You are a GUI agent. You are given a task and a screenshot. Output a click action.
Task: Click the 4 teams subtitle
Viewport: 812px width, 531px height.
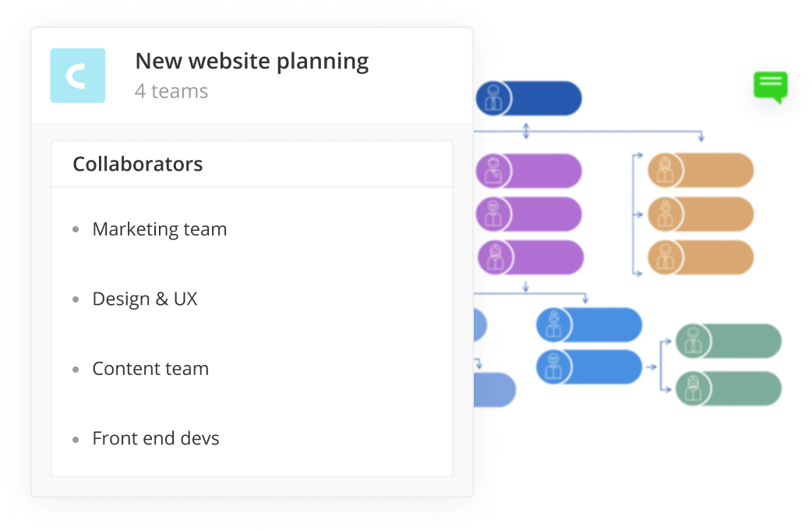pos(171,91)
